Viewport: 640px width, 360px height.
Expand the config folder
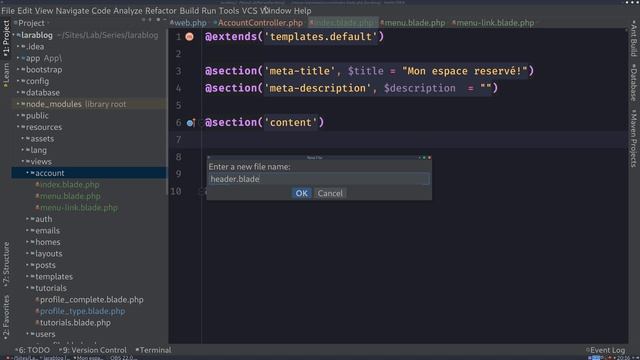tap(18, 81)
